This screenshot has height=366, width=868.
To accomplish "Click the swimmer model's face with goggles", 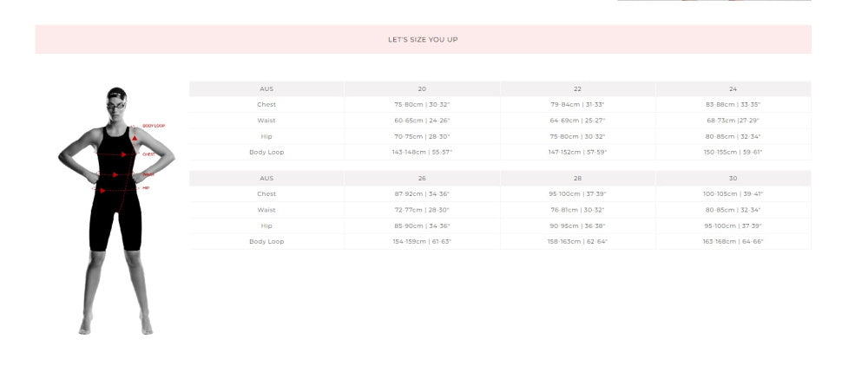I will 117,102.
